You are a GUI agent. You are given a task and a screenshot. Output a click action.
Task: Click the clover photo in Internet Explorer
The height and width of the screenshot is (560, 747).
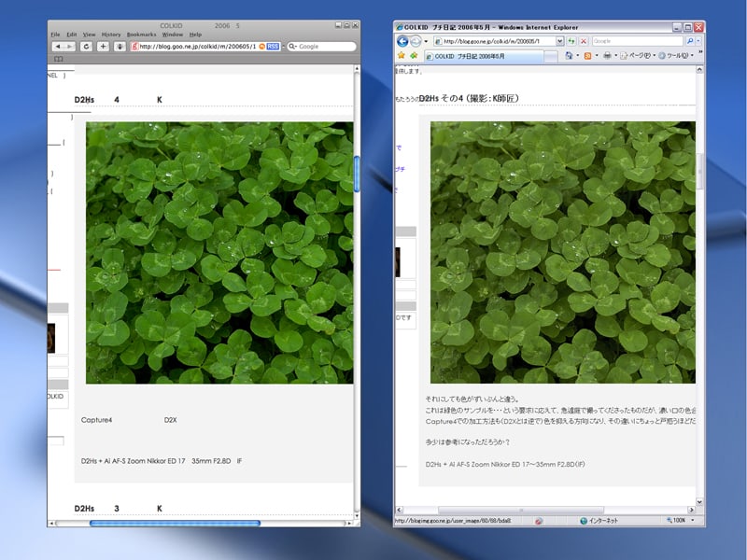tap(563, 252)
